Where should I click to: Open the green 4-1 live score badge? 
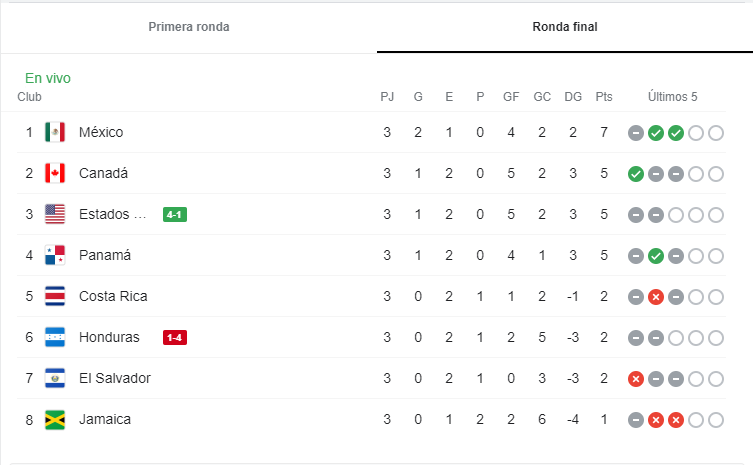pos(175,214)
